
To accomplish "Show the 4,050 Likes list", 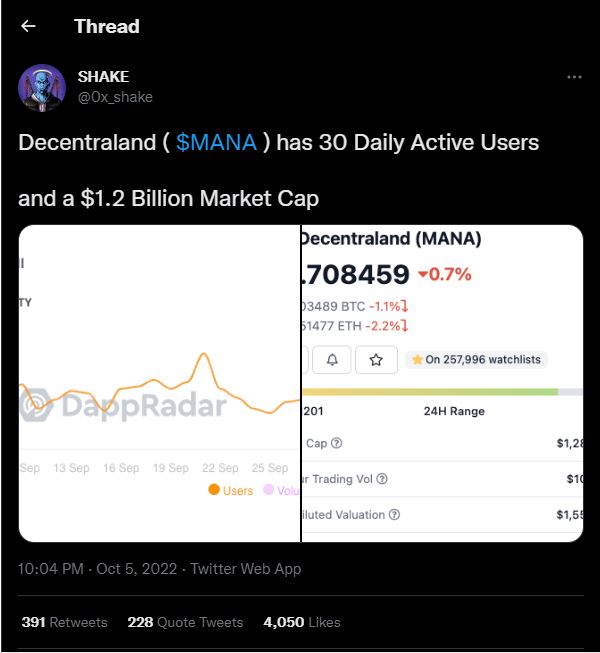I will click(x=301, y=622).
